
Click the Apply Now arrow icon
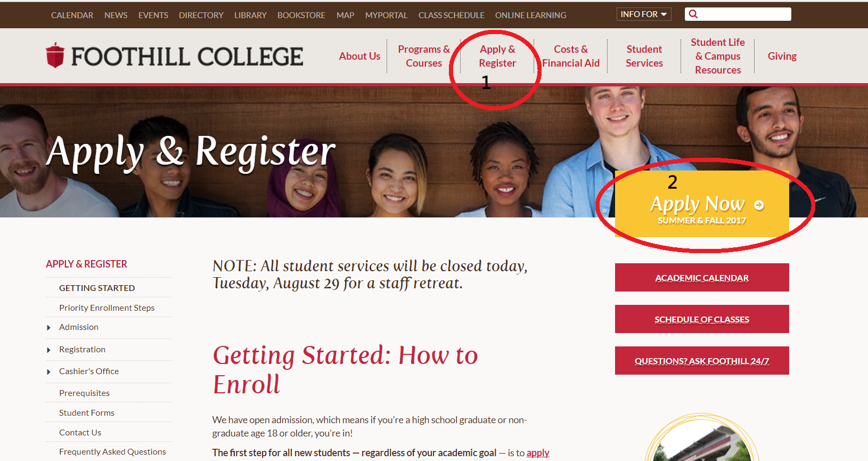[759, 205]
